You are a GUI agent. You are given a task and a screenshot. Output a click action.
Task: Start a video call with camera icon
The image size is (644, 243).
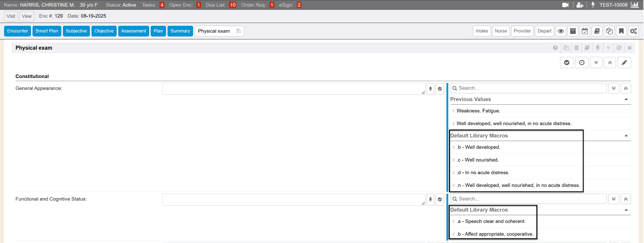point(565,5)
